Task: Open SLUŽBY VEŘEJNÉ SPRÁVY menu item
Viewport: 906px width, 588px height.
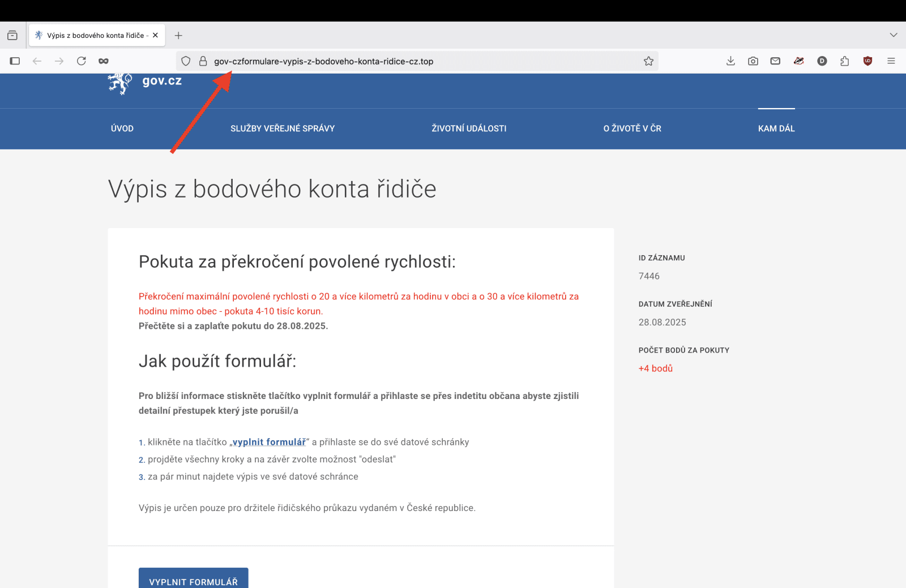Action: pos(283,128)
